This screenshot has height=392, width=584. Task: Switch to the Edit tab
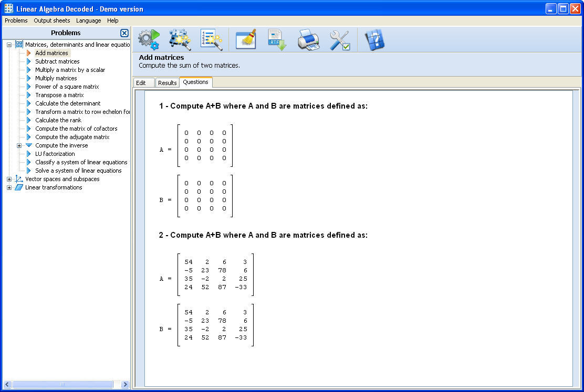[x=144, y=82]
